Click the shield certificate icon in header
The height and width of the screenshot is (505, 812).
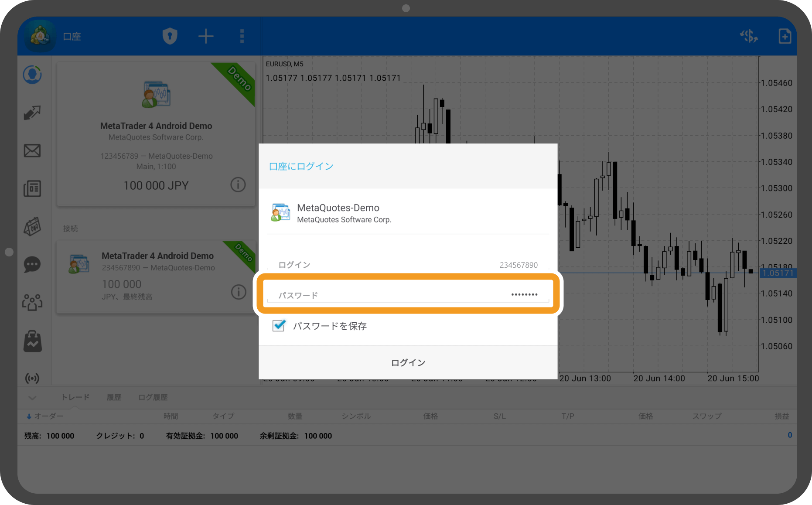coord(170,36)
